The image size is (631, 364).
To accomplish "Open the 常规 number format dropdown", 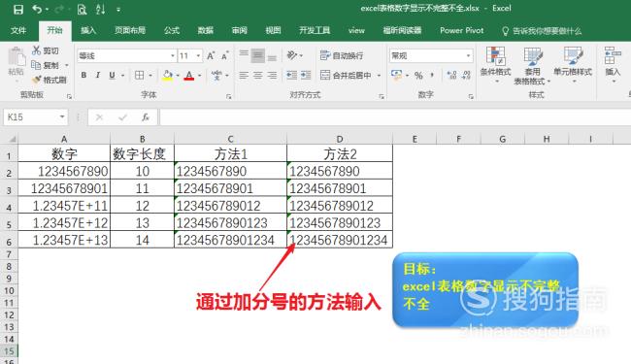I will [469, 56].
